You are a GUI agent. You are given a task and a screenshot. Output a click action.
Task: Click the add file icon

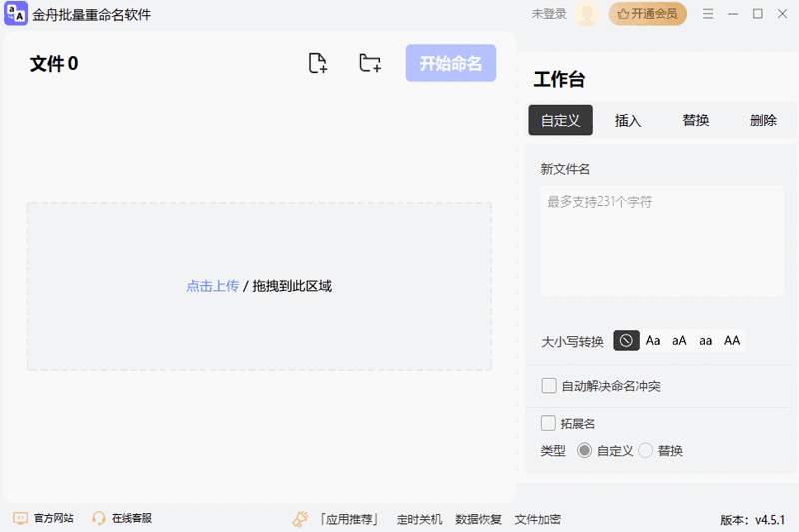(318, 64)
